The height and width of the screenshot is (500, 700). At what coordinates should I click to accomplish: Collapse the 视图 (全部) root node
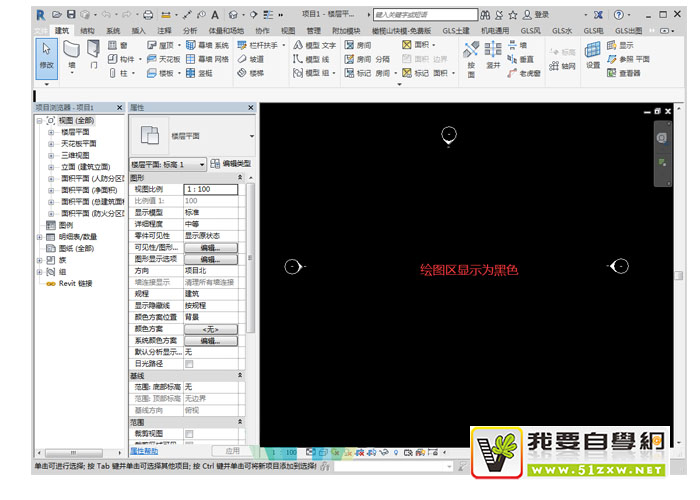[x=40, y=121]
